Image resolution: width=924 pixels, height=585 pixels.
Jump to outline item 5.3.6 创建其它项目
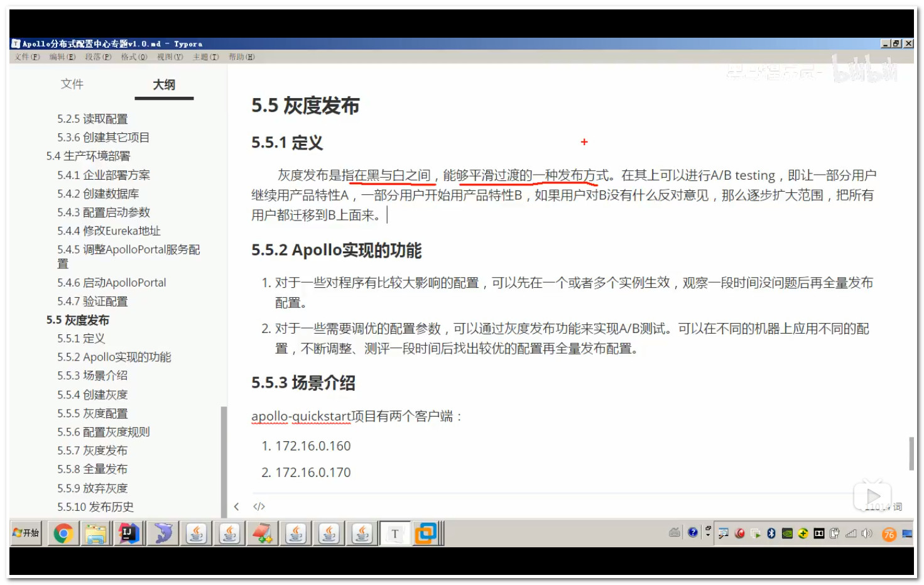103,137
